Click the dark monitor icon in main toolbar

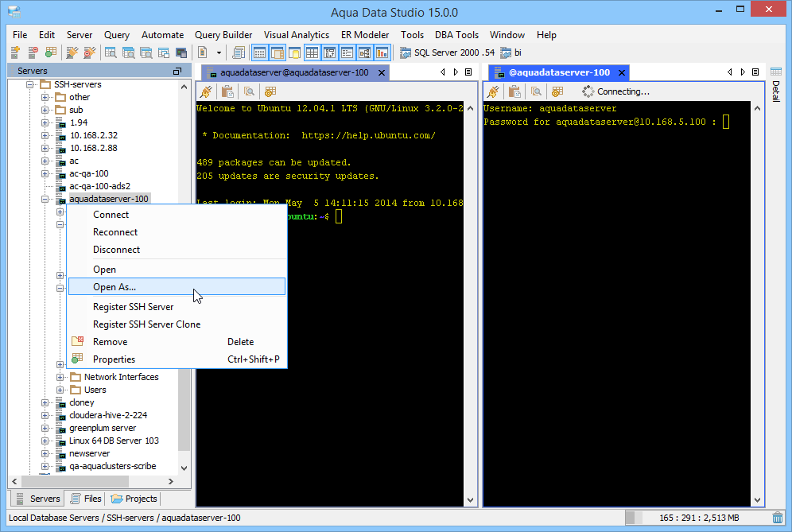[x=181, y=52]
